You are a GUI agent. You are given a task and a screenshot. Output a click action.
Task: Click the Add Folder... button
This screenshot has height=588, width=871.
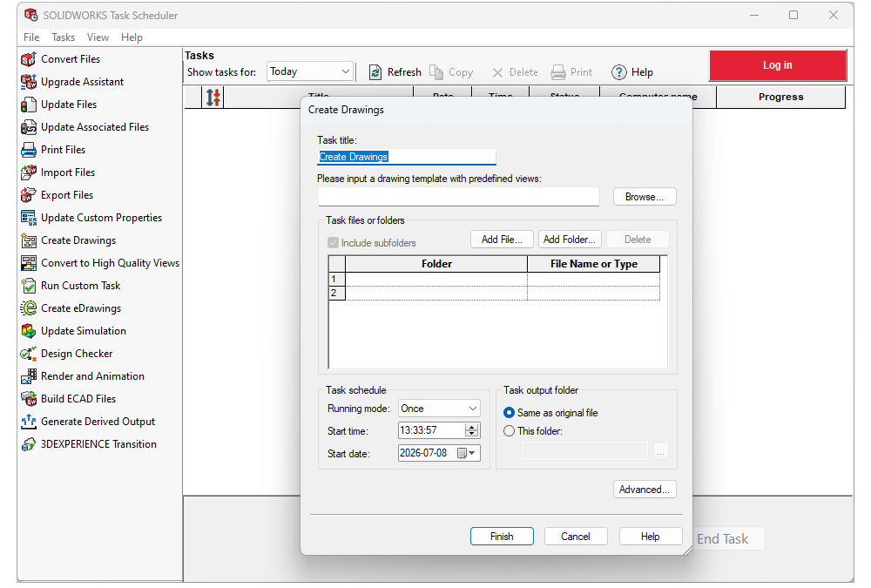570,240
